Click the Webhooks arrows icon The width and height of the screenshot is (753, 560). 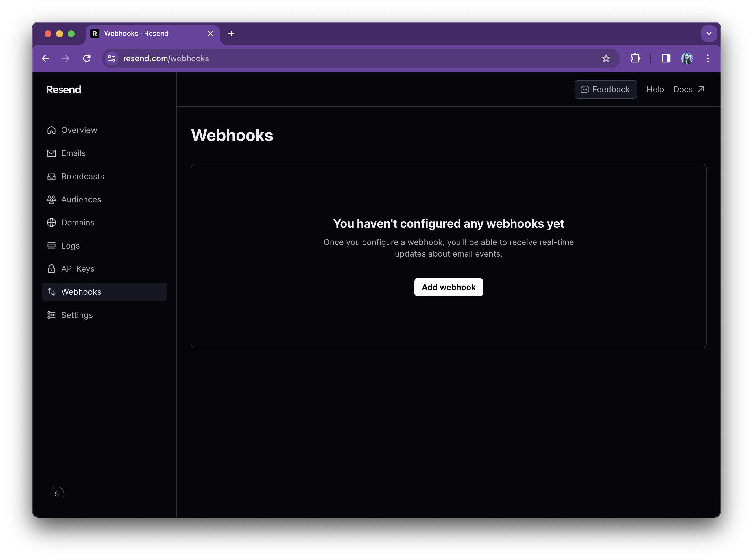[x=51, y=292]
